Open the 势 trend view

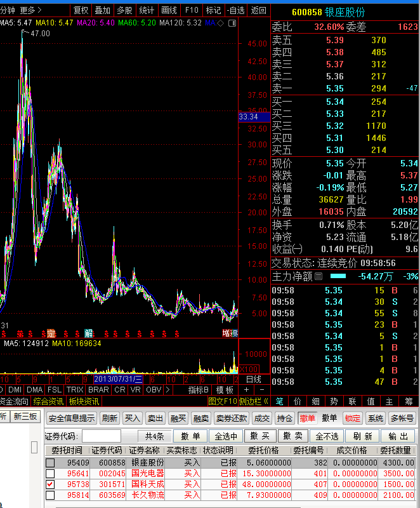pyautogui.click(x=334, y=402)
